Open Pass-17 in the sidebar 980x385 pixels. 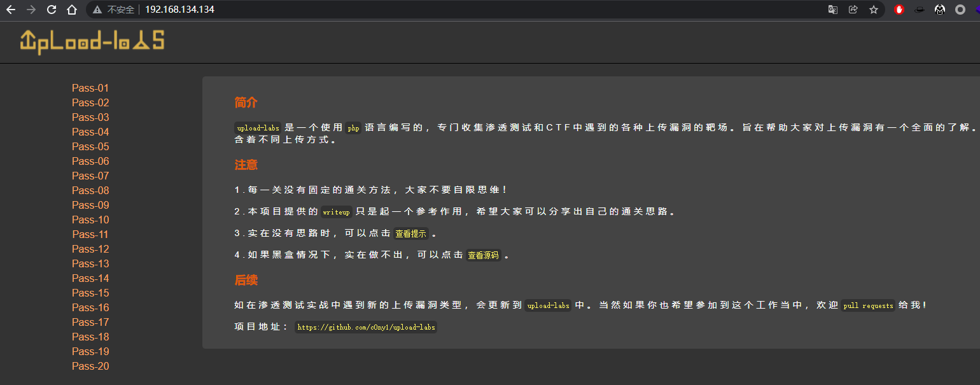click(x=90, y=322)
